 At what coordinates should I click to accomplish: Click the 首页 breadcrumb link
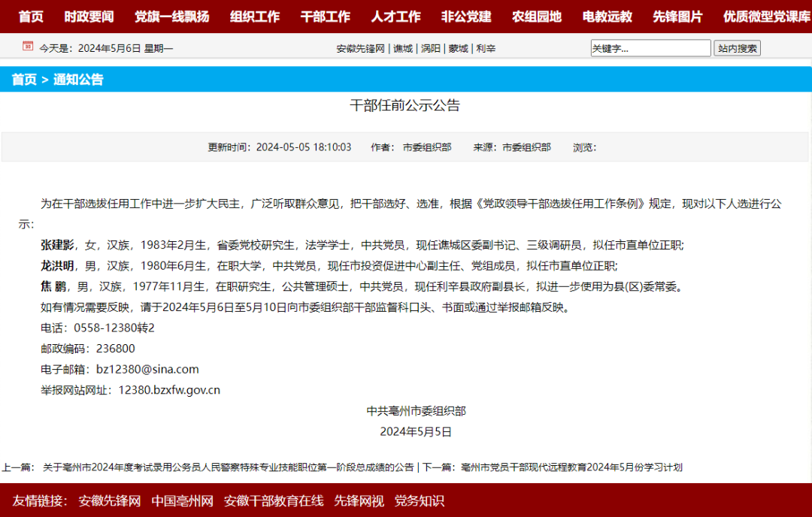coord(24,80)
